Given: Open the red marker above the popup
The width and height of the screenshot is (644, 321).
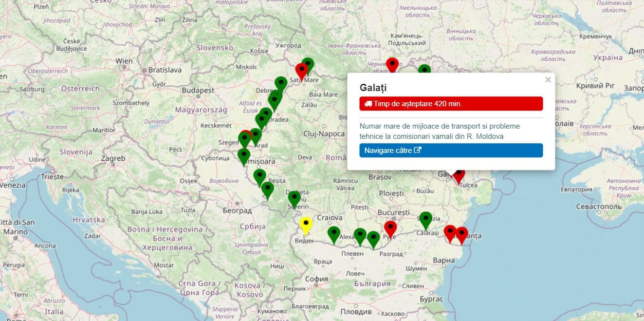Looking at the screenshot, I should (392, 64).
